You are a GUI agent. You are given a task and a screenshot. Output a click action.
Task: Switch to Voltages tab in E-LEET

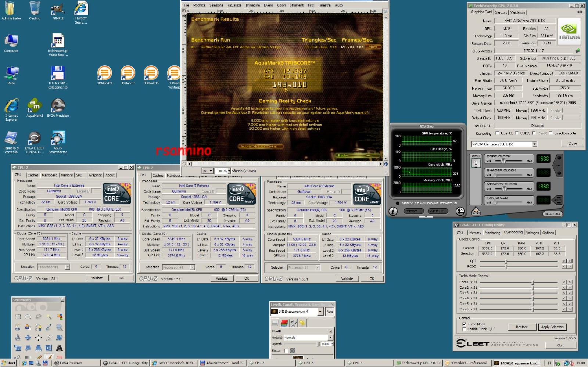tap(532, 233)
